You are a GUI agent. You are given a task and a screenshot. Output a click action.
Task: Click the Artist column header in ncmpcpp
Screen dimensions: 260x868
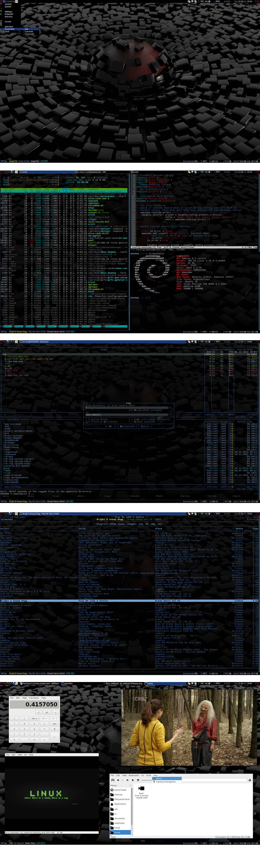coord(5,528)
